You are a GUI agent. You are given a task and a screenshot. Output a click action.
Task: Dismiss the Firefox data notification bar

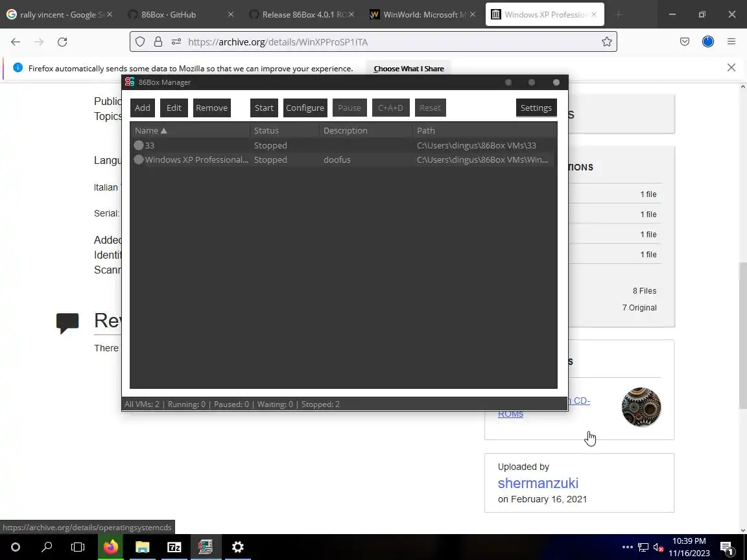click(x=731, y=67)
